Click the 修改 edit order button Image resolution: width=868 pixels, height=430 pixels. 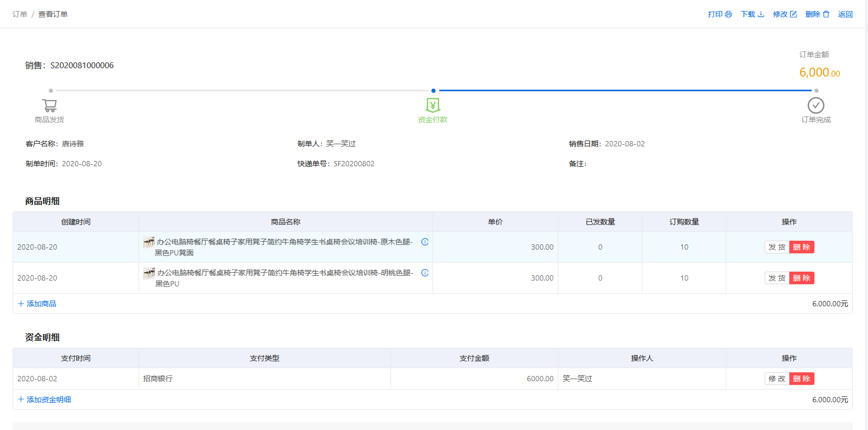tap(785, 14)
